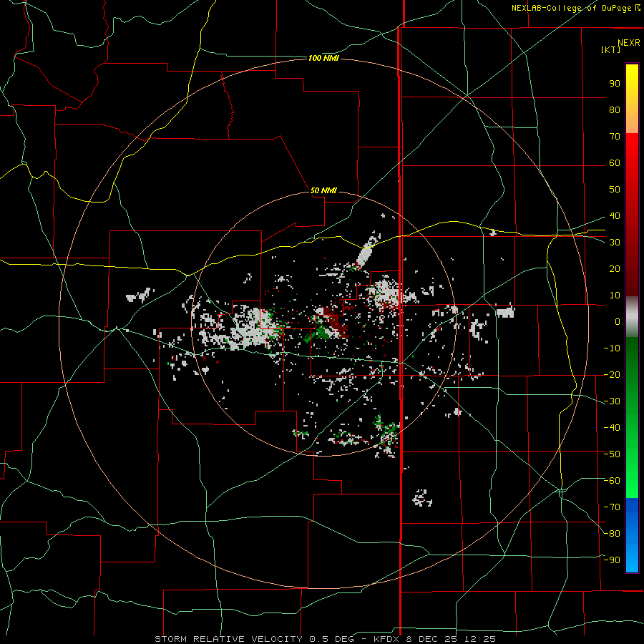
Task: Select the positive 30 scale label
Action: [615, 243]
